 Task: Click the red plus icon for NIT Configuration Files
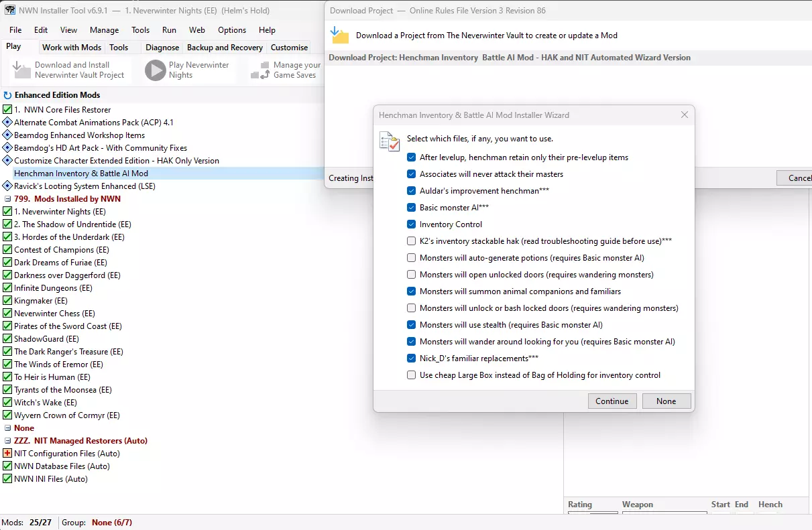[x=8, y=454]
